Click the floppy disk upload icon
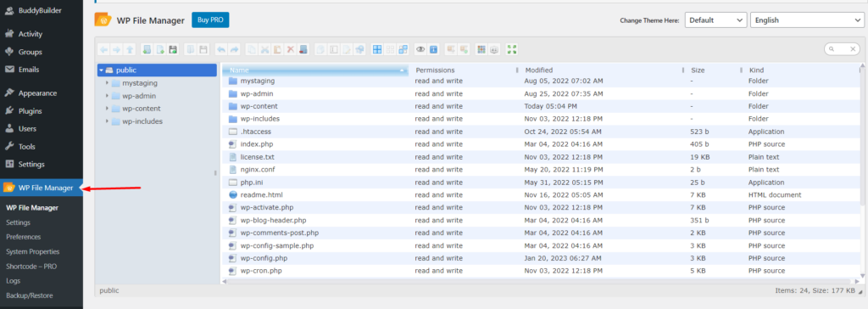The height and width of the screenshot is (309, 868). [x=173, y=49]
